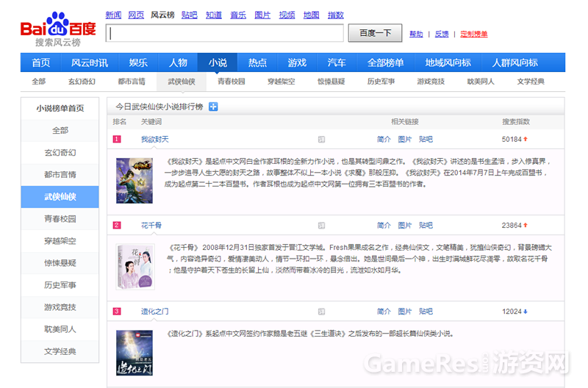Open the 我欲封天 book cover
588x388 pixels.
tap(135, 181)
